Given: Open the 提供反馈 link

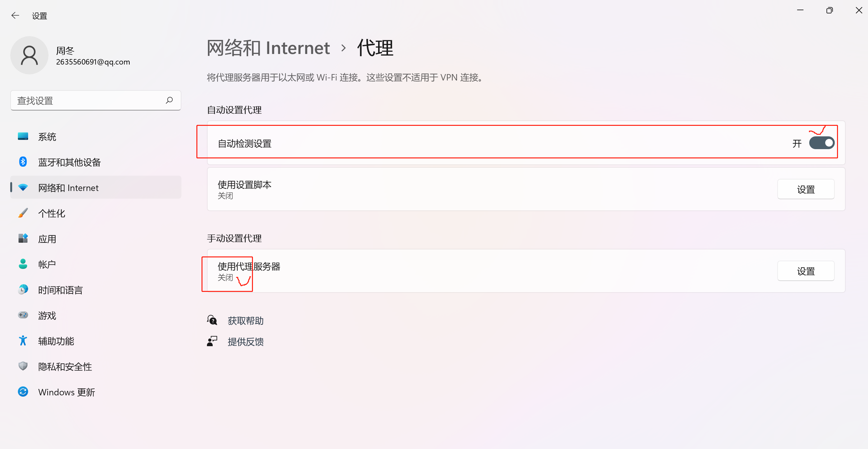Looking at the screenshot, I should [245, 342].
